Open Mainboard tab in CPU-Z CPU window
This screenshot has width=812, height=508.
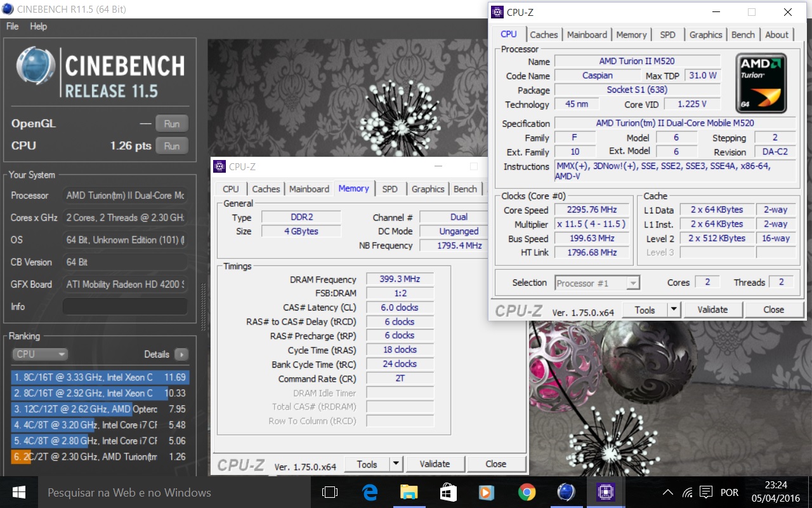[587, 35]
